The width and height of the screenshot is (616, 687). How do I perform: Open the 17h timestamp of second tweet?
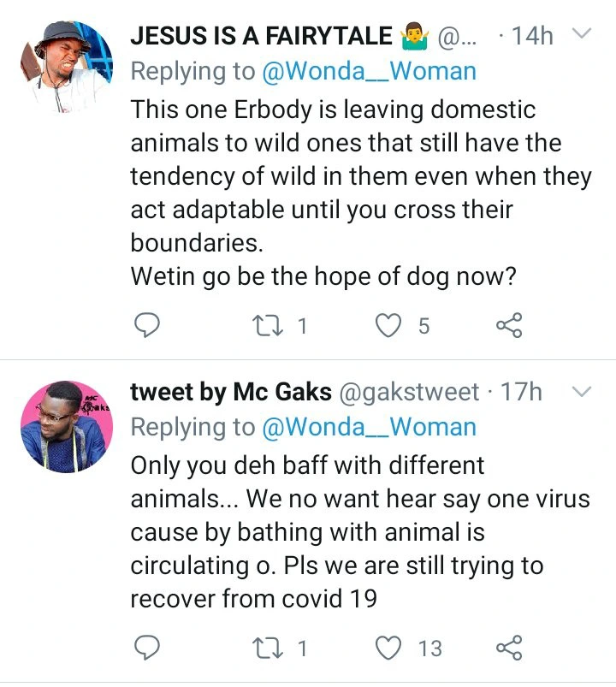coord(522,392)
